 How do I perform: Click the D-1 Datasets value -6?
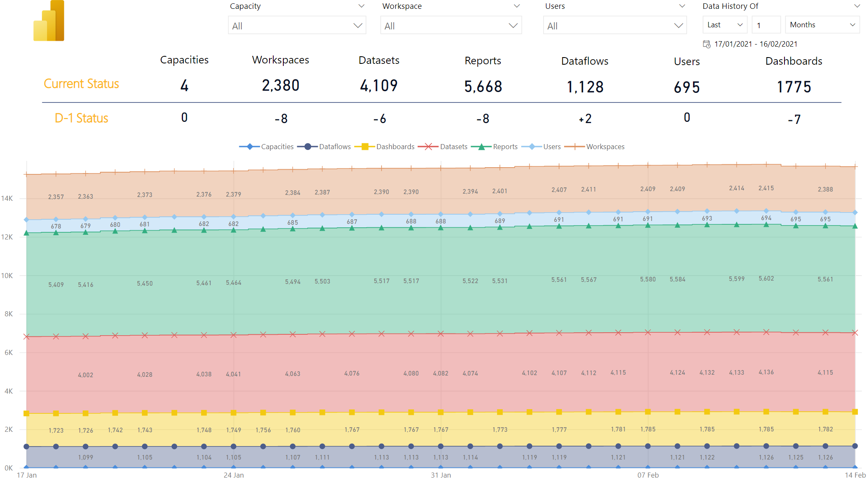pos(379,119)
